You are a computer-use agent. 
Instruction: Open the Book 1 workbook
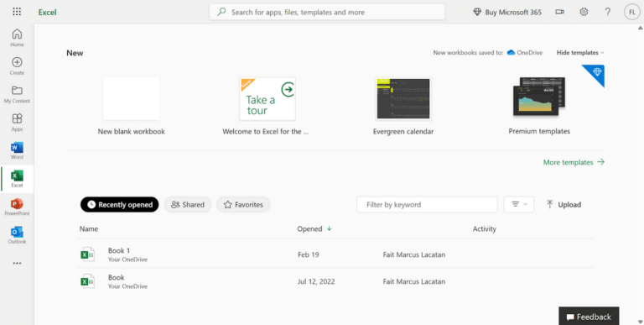pyautogui.click(x=119, y=250)
